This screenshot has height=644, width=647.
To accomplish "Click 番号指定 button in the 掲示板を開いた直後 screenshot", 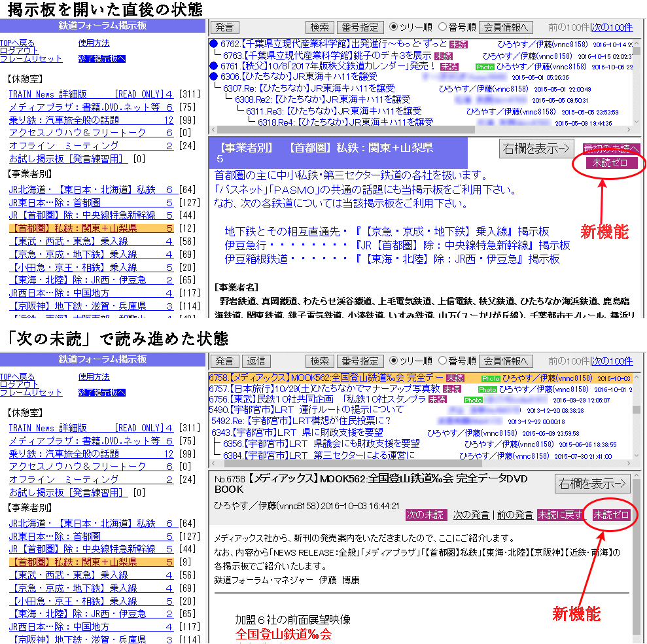I will tap(360, 27).
